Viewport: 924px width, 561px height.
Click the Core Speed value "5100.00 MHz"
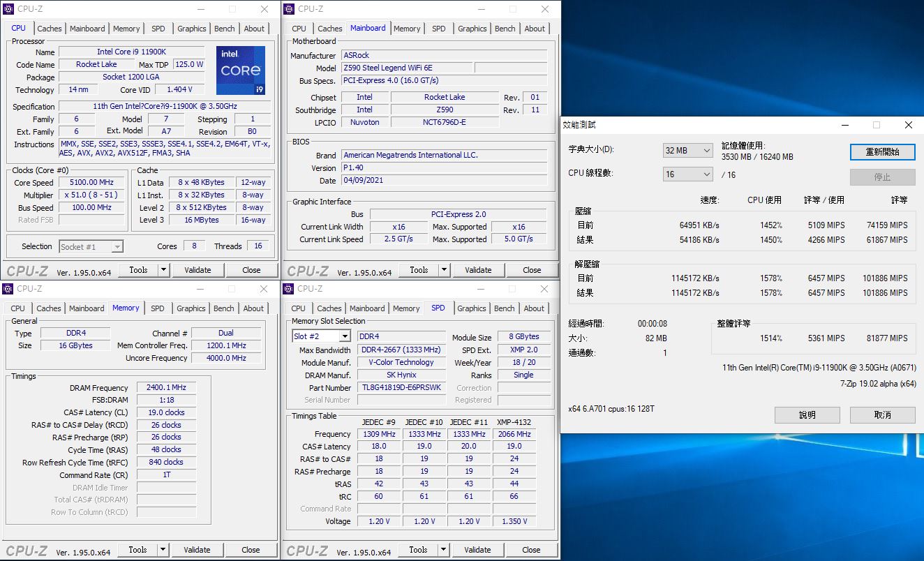pyautogui.click(x=91, y=183)
